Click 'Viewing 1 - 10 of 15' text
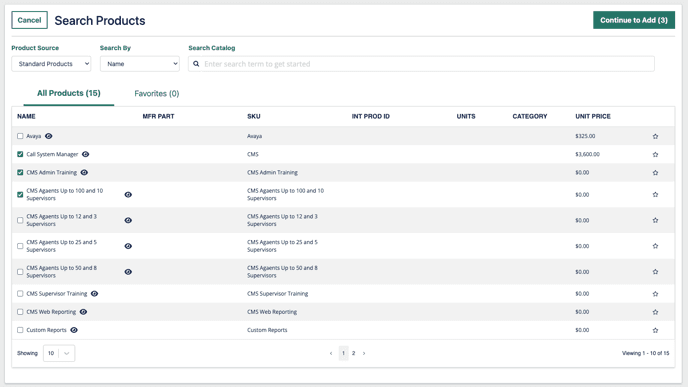 click(645, 353)
